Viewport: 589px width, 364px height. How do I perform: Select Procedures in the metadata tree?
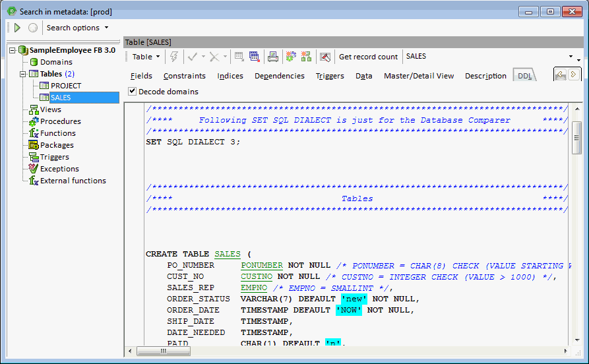tap(61, 121)
